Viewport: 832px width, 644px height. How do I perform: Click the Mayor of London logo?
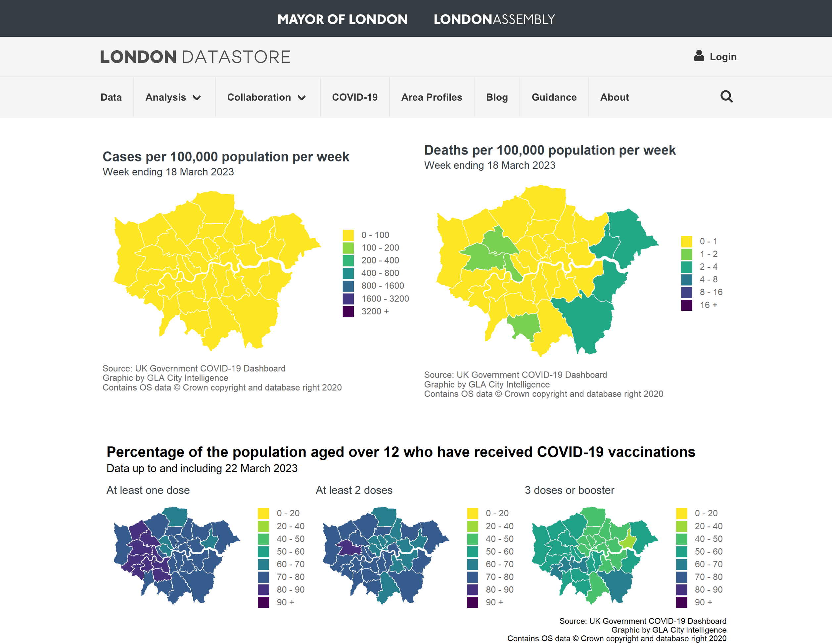coord(342,19)
